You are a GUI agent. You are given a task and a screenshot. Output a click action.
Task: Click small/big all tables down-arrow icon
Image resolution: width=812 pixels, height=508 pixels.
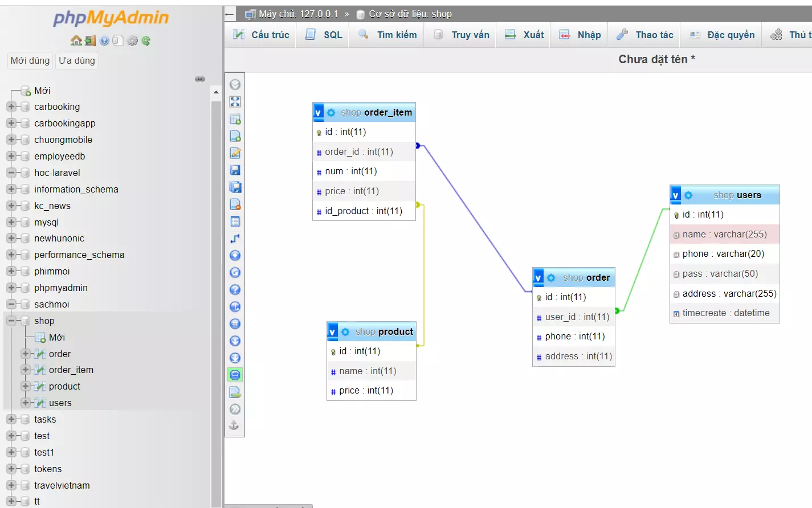point(235,341)
